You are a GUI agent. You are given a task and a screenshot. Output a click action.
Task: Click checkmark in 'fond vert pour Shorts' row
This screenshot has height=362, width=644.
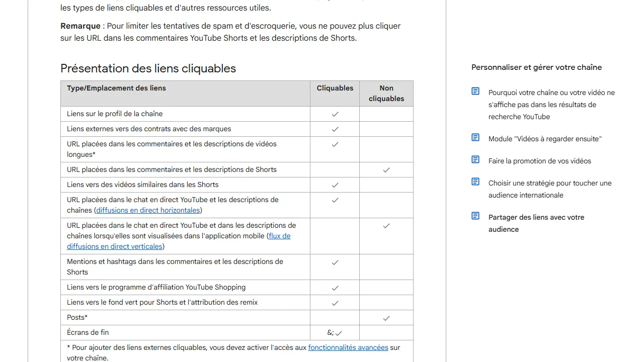[x=335, y=303]
